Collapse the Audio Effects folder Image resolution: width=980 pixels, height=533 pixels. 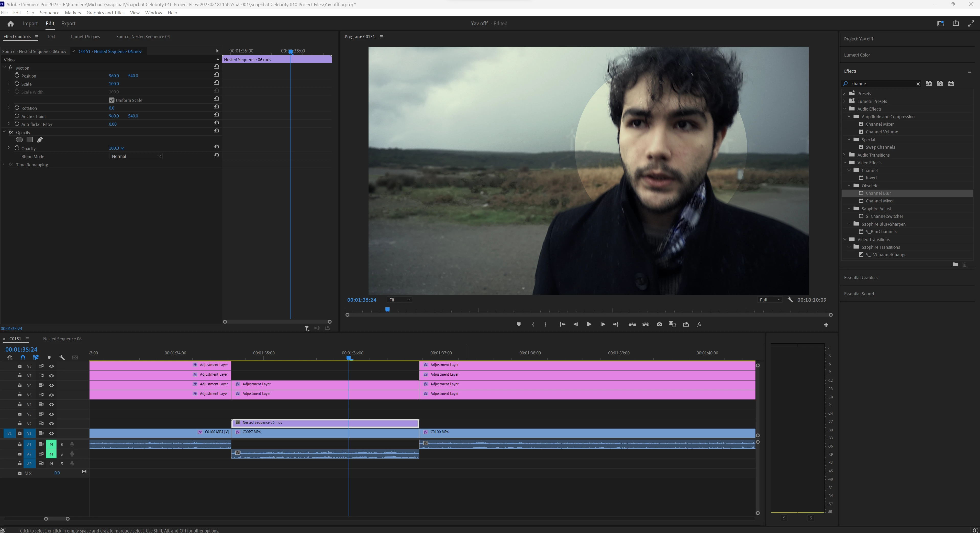pos(845,109)
